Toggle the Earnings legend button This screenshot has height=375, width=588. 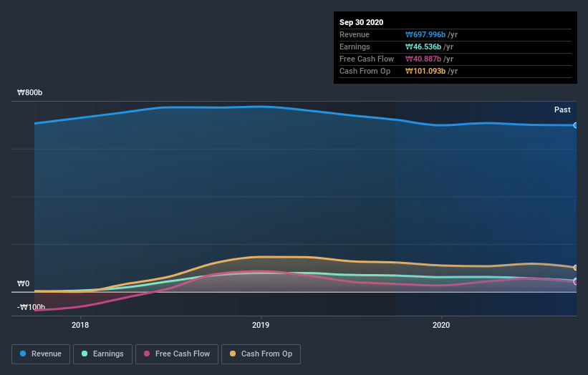coord(102,354)
